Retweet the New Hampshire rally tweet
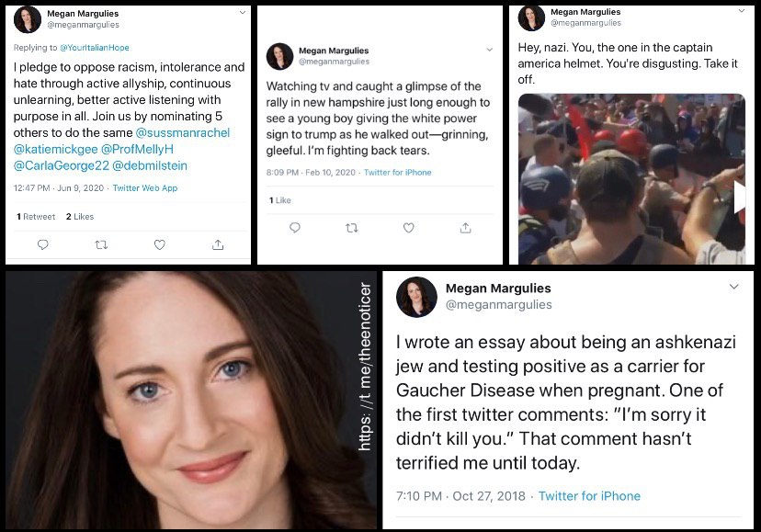The height and width of the screenshot is (532, 761). pos(352,228)
